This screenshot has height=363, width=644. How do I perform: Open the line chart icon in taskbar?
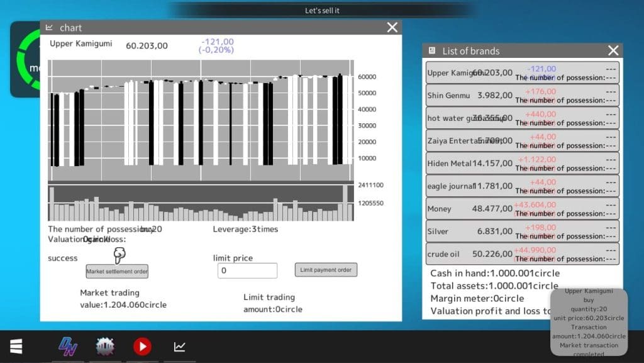(179, 347)
